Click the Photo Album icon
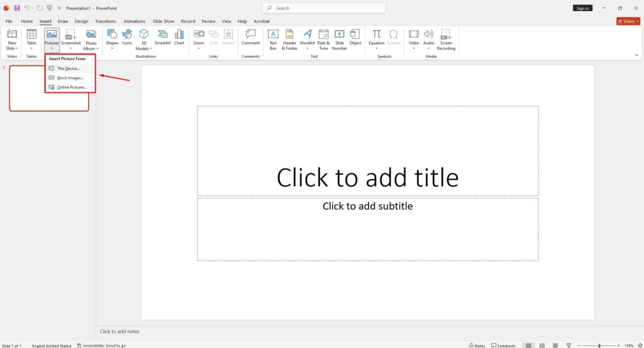The image size is (644, 348). (91, 35)
